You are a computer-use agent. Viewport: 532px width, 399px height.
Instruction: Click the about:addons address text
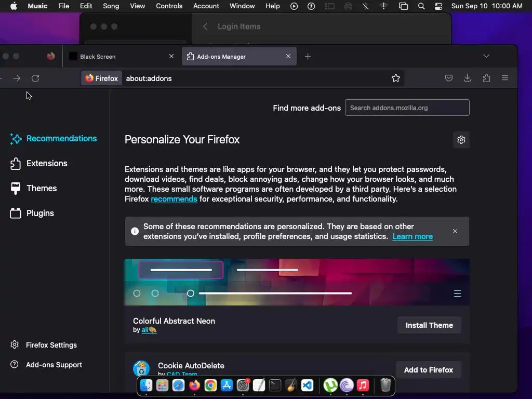point(149,78)
